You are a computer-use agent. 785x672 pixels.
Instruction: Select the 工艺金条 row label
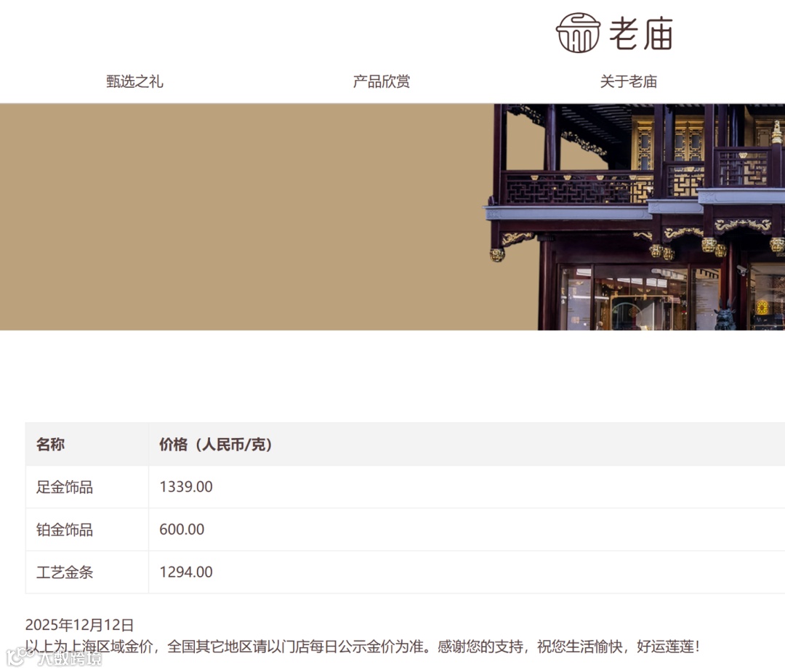(x=65, y=572)
